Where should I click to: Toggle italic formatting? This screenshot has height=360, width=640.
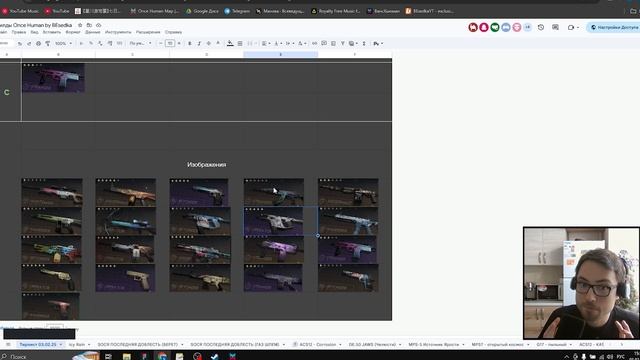[199, 43]
